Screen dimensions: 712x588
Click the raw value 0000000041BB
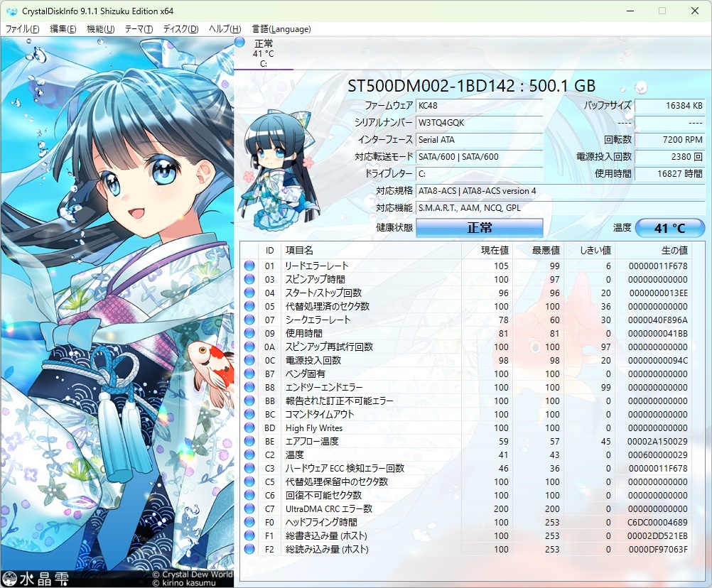pyautogui.click(x=658, y=334)
